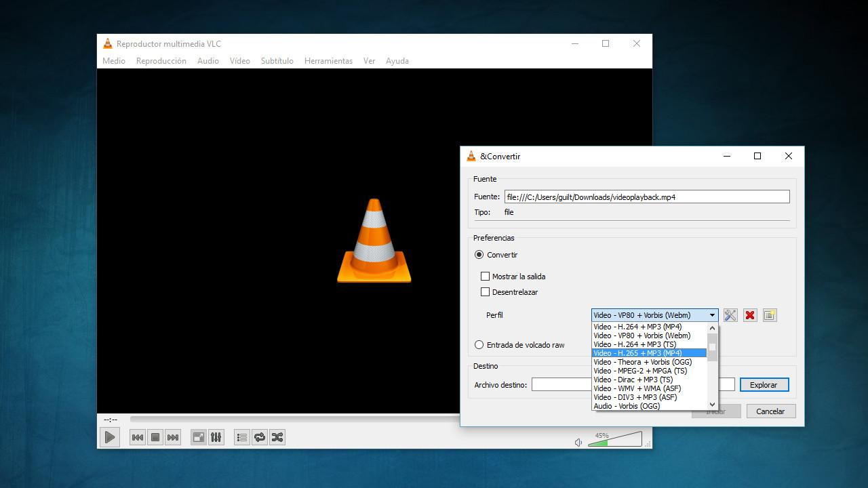Delete the selected profile with red X icon
Viewport: 868px width, 488px height.
click(x=749, y=314)
